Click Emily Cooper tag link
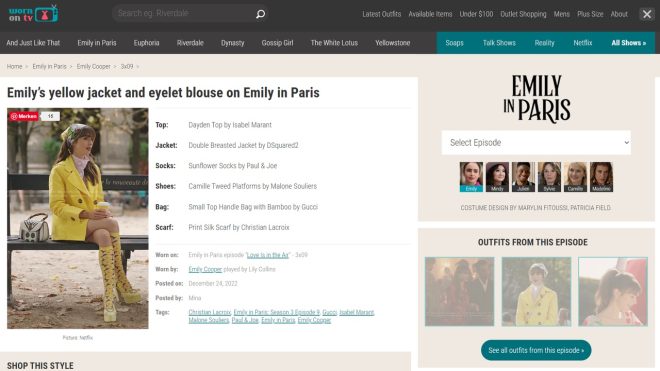Viewport: 660px width, 371px height. click(x=314, y=320)
